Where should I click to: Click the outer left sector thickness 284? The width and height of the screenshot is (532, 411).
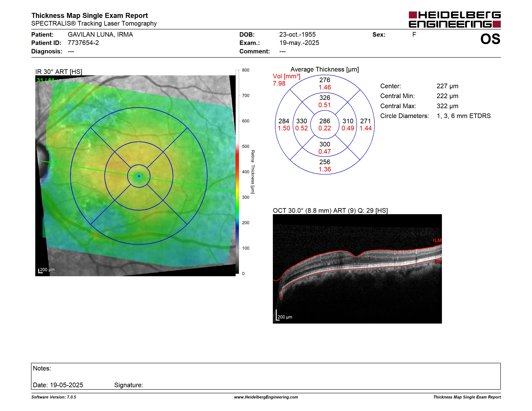(284, 121)
